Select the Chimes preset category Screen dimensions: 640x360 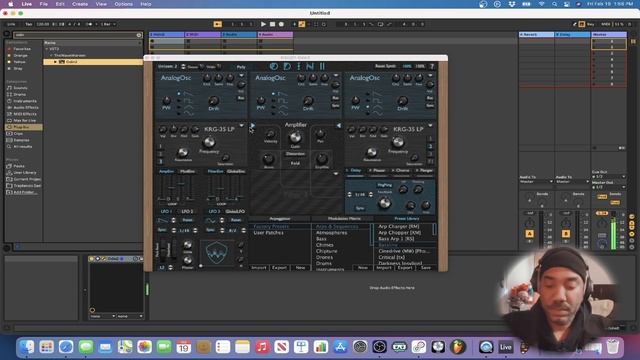pos(325,245)
